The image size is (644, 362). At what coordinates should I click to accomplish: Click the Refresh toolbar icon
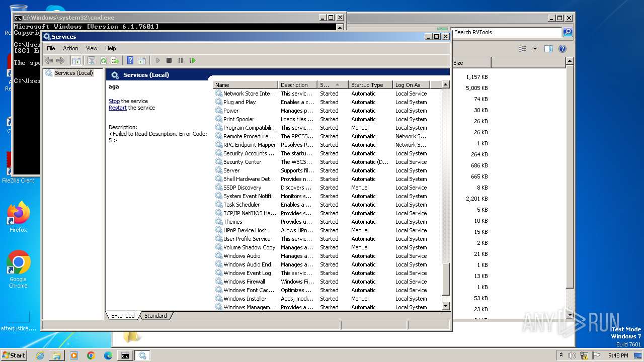(103, 60)
